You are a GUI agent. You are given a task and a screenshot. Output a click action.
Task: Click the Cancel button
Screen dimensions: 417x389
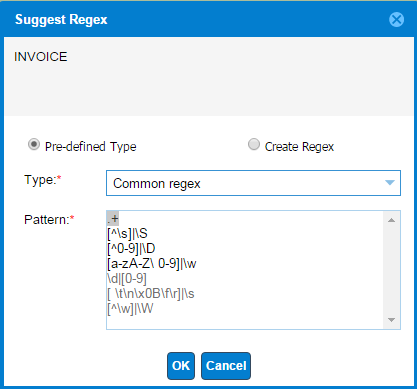pyautogui.click(x=226, y=366)
